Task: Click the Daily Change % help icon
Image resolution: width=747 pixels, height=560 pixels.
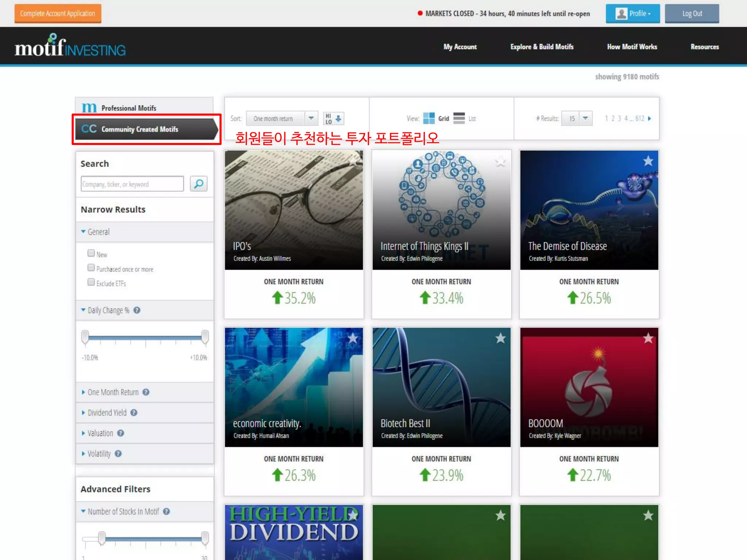Action: [137, 310]
